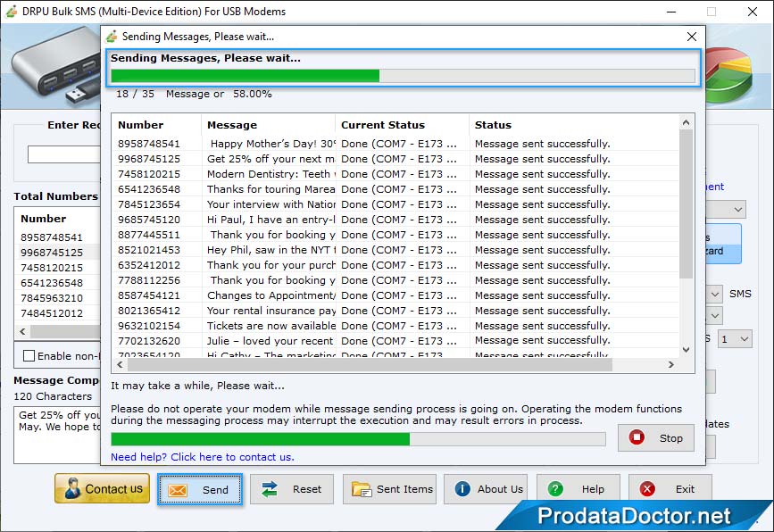Open the dropdown left of SMS label
The width and height of the screenshot is (774, 532).
pos(715,295)
